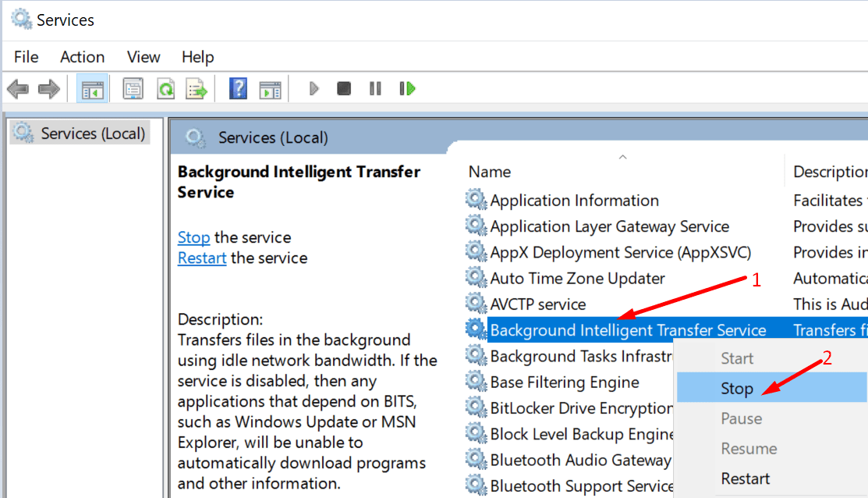Click the Pause Service toolbar icon
Viewport: 868px width, 498px height.
tap(375, 89)
